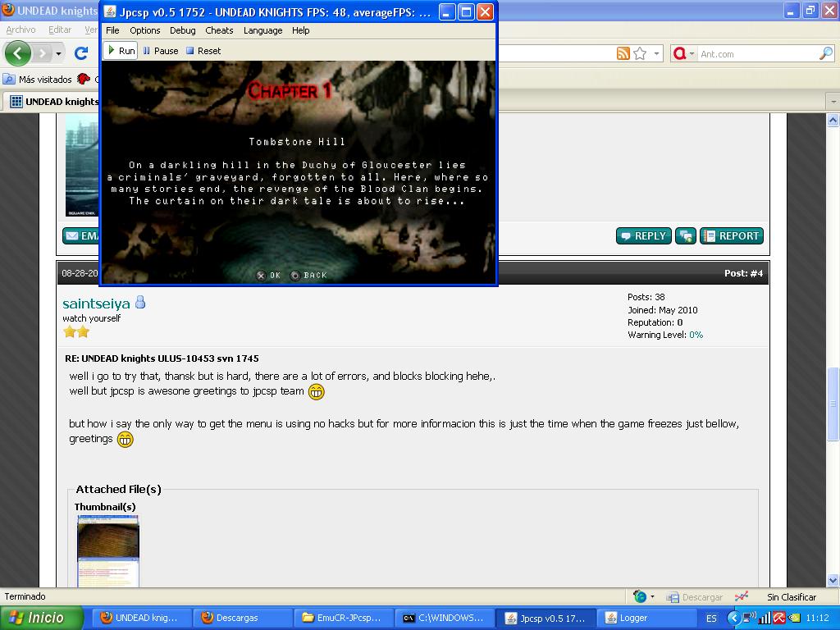
Task: Open the Editar menu in Firefox
Action: click(x=59, y=30)
